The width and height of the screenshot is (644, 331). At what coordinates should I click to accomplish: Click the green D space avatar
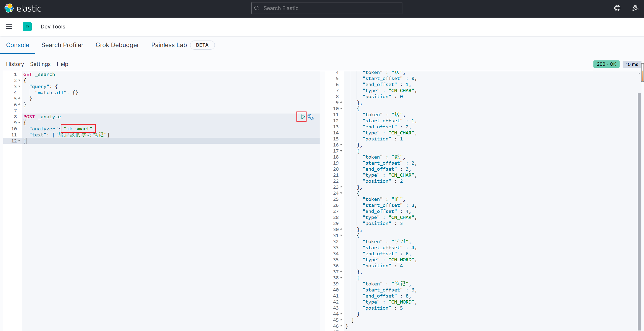pyautogui.click(x=27, y=27)
